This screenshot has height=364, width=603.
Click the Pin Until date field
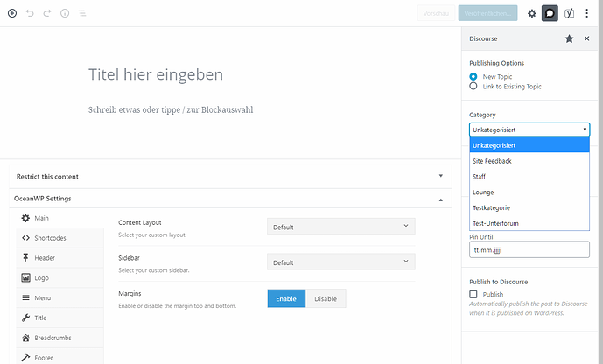[x=529, y=250]
